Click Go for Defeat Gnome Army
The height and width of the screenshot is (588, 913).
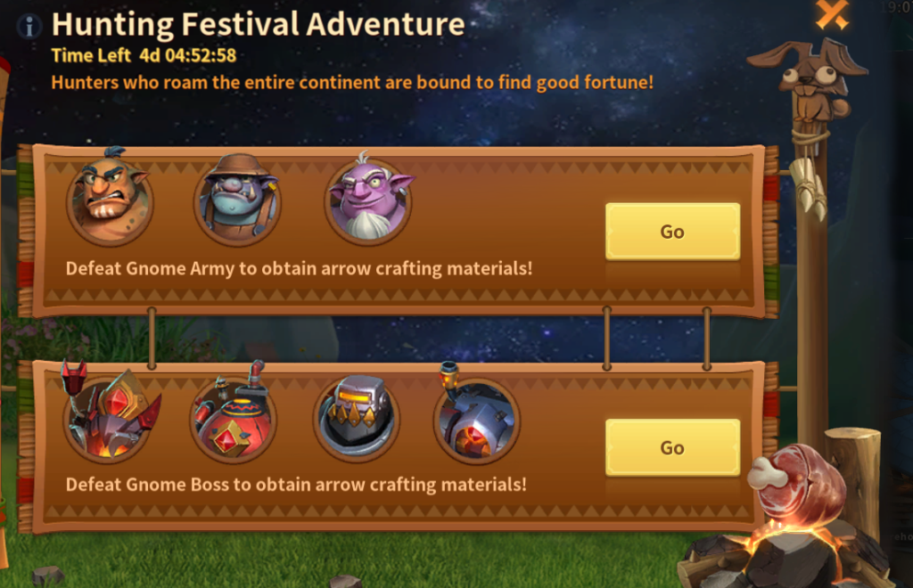coord(672,232)
